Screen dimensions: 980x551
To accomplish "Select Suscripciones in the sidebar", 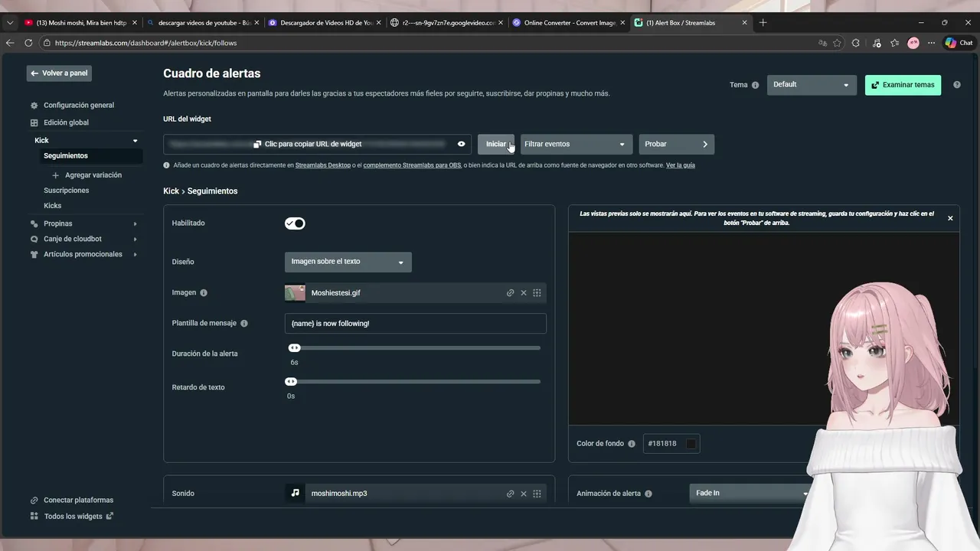I will coord(66,191).
